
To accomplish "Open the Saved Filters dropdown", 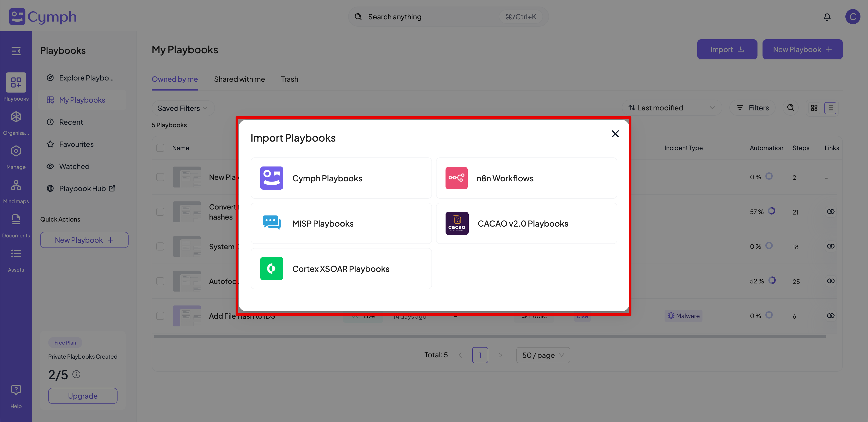I will point(183,108).
